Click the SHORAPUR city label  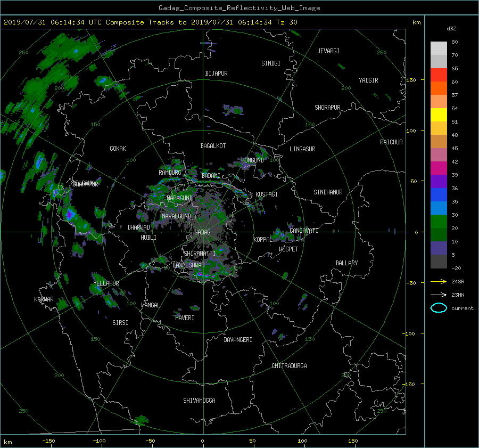[x=327, y=108]
